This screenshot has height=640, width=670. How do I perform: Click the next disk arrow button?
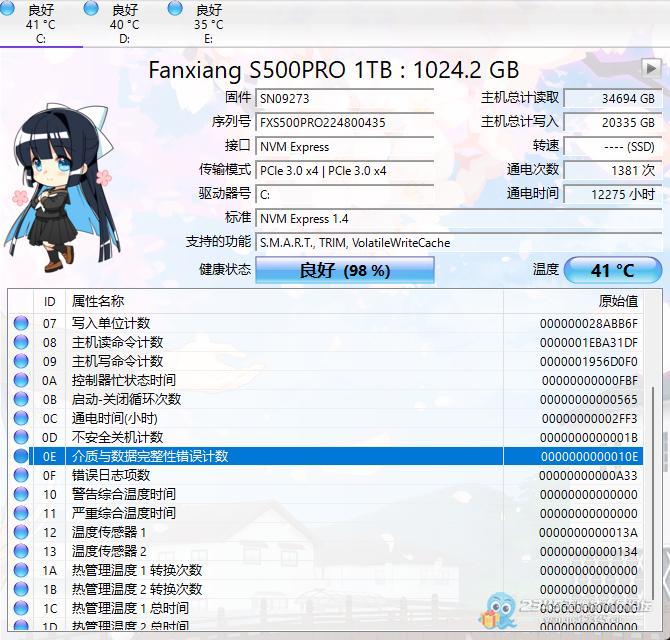click(650, 68)
